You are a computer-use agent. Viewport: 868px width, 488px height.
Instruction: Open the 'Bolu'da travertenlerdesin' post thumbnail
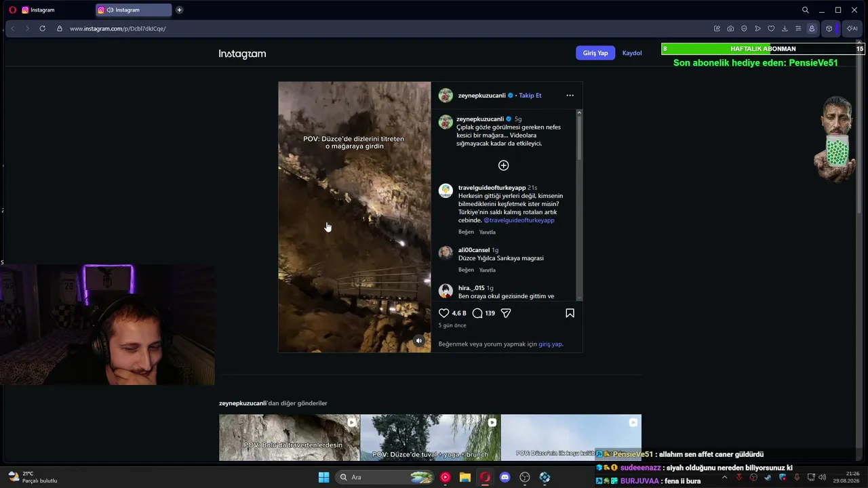[x=289, y=438]
